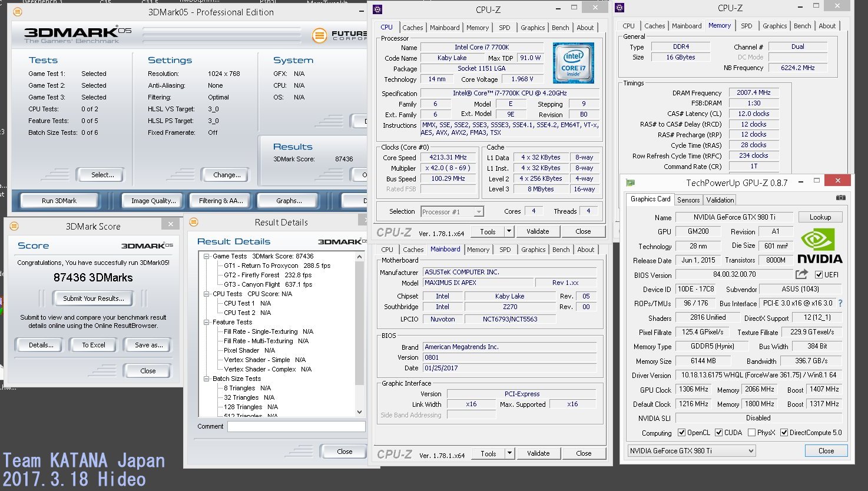Click Change... under Settings
868x491 pixels.
point(227,175)
